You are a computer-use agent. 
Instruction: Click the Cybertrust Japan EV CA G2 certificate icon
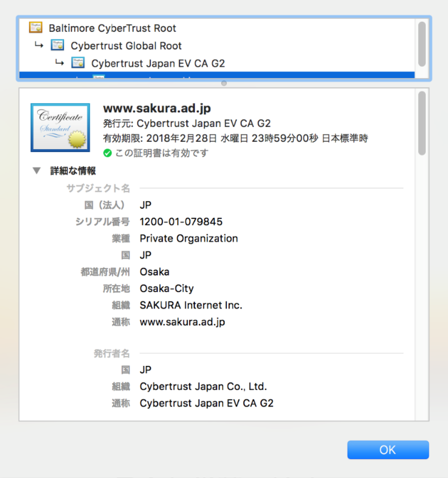point(78,63)
